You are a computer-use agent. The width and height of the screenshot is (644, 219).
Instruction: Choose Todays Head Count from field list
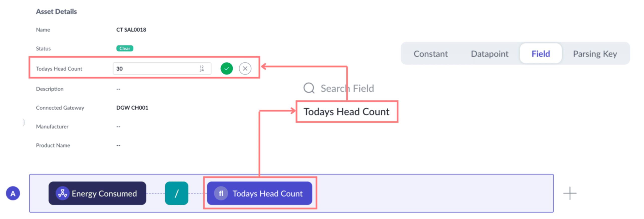click(346, 112)
